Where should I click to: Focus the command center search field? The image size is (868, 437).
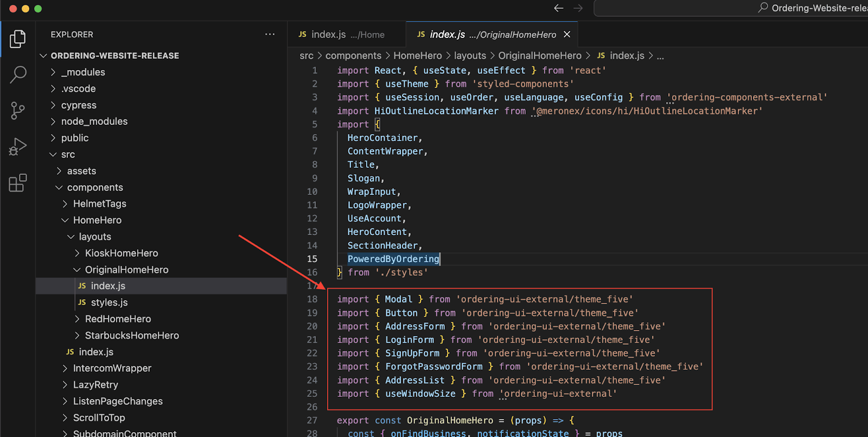pos(731,8)
